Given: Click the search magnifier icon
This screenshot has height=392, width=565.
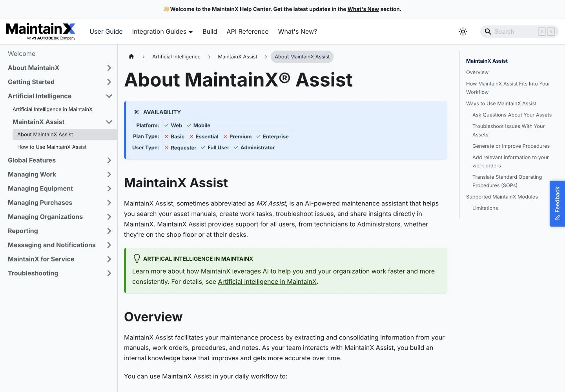Looking at the screenshot, I should [x=488, y=32].
